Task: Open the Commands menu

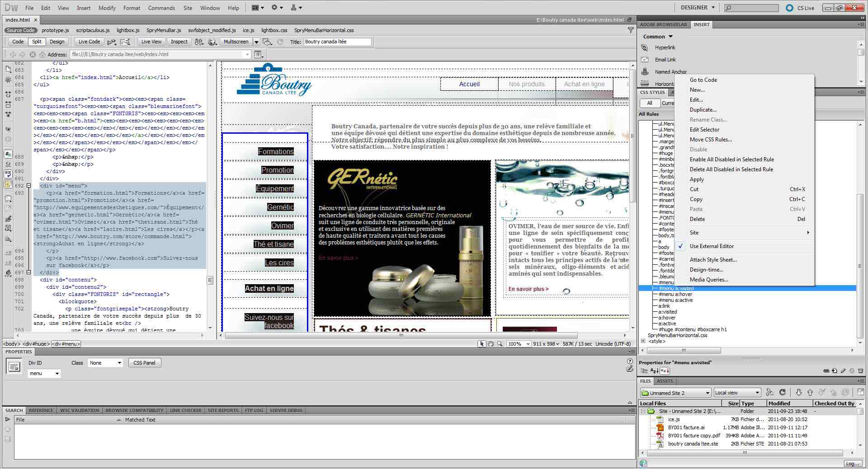Action: click(x=161, y=8)
